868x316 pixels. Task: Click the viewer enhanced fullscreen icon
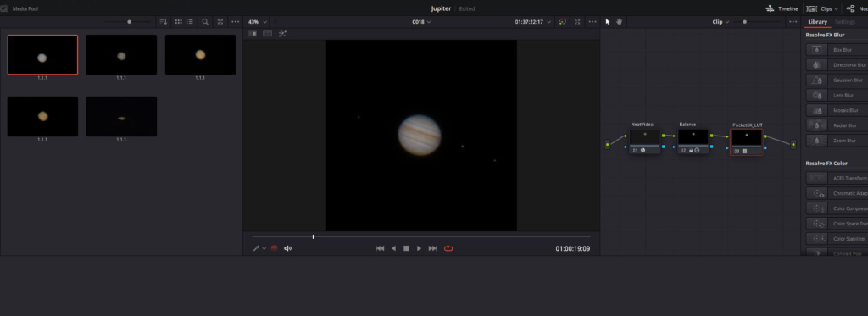[577, 21]
